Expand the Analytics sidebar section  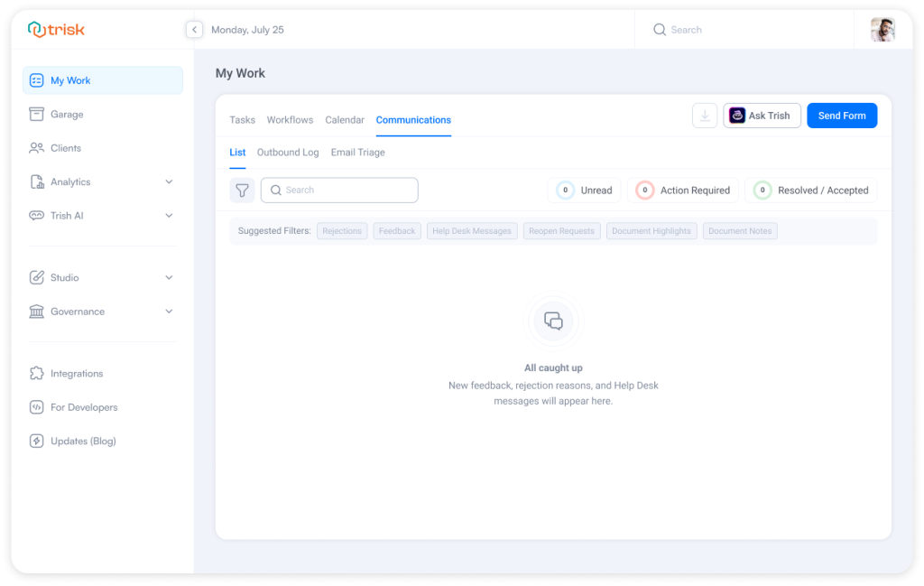tap(169, 181)
